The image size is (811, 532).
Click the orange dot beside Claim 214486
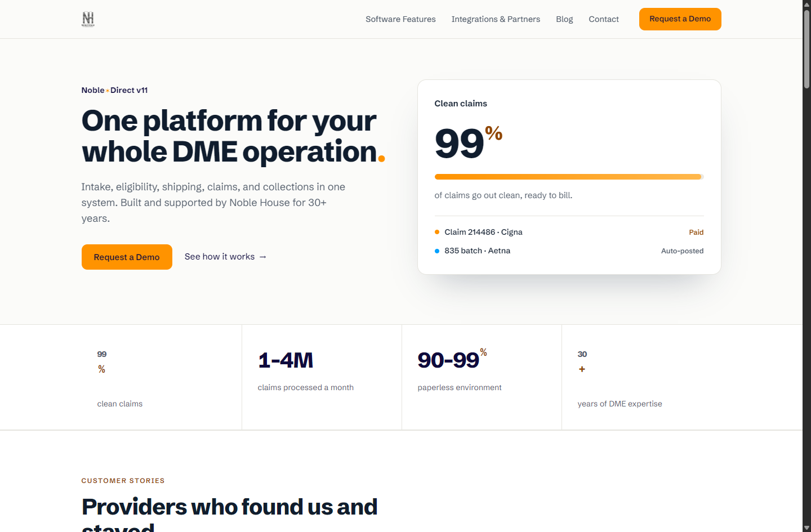[x=437, y=232]
